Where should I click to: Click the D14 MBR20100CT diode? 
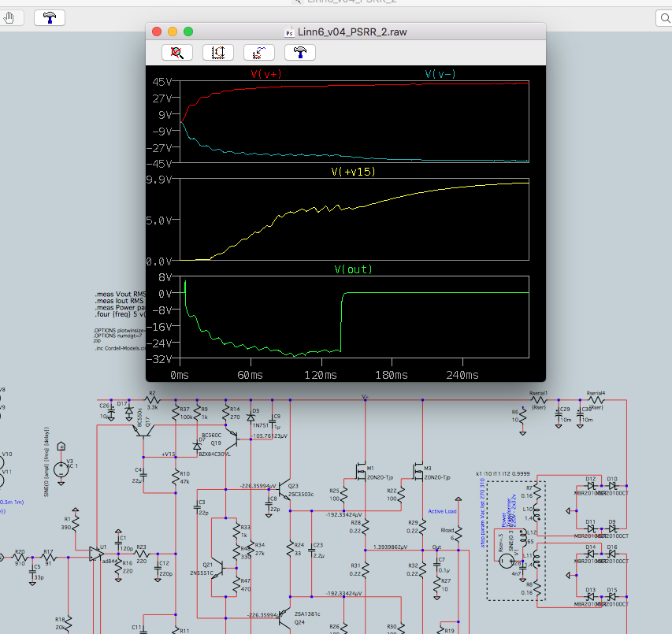point(591,554)
